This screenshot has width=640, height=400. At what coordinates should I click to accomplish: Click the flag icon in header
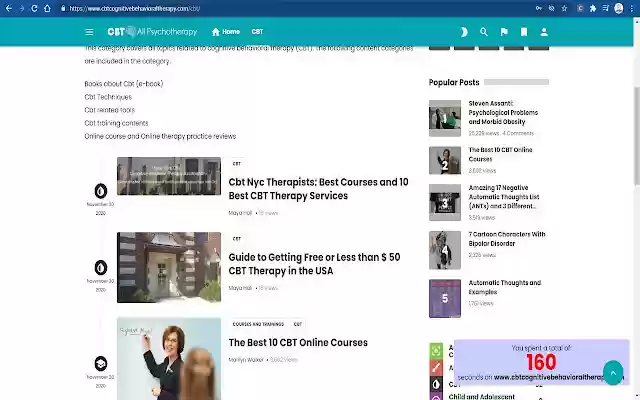click(504, 32)
